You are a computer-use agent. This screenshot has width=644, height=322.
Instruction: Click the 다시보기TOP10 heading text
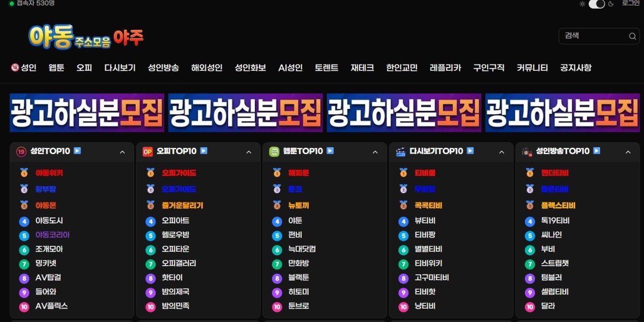(436, 151)
